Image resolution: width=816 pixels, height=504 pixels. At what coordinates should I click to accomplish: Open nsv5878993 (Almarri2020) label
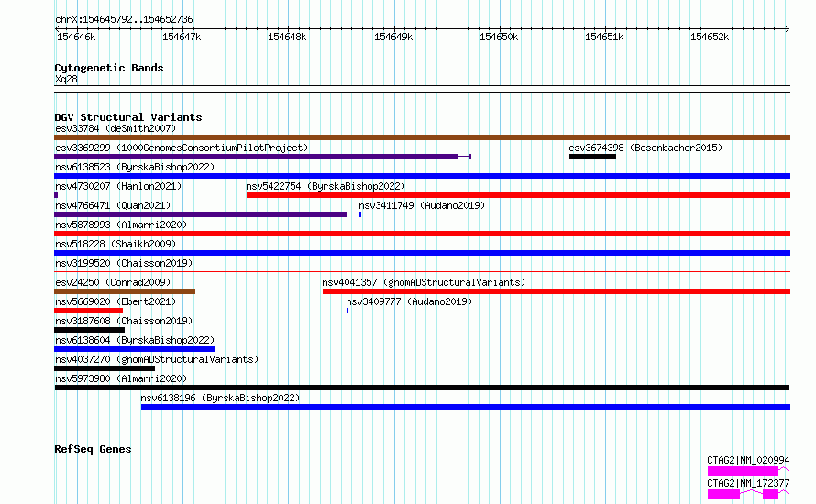121,225
